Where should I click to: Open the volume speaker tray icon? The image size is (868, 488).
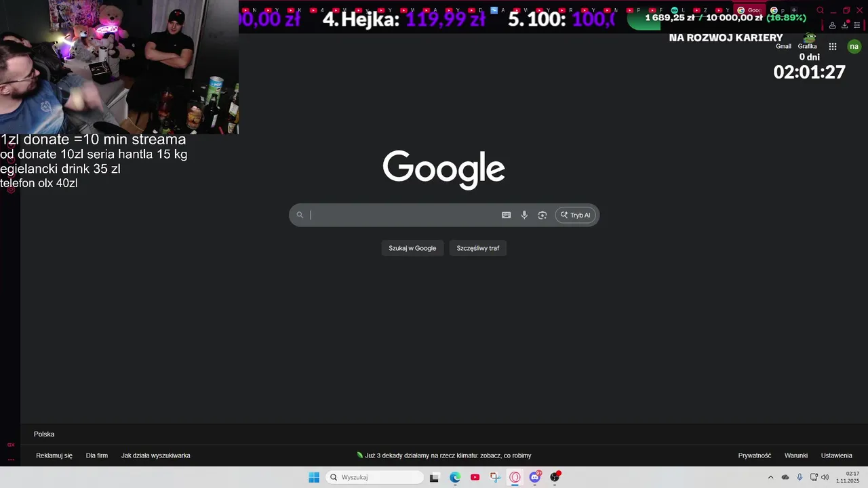point(825,477)
